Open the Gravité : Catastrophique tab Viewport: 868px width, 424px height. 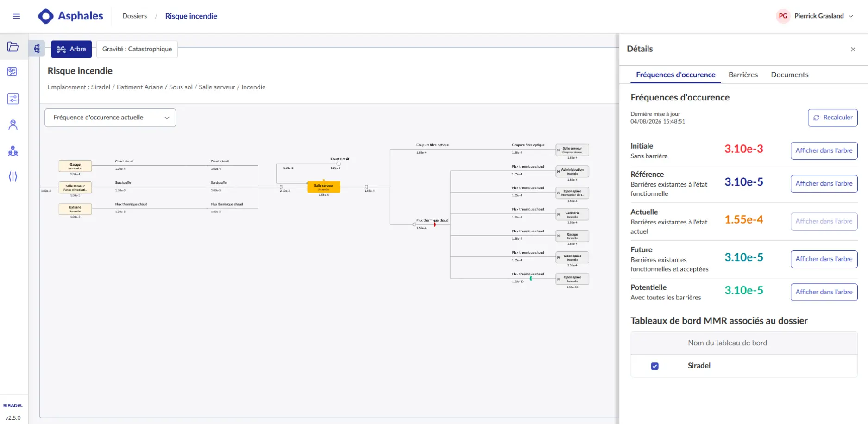click(x=137, y=49)
